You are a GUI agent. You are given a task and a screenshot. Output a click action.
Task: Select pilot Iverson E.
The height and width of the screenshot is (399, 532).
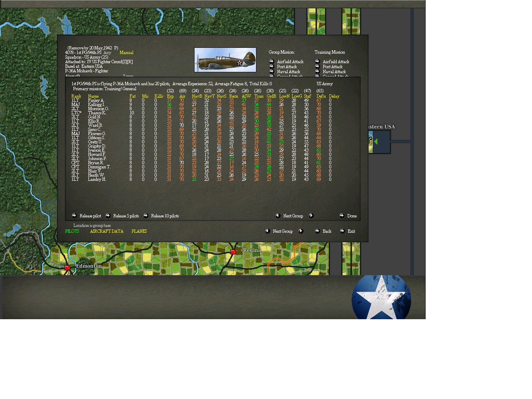(x=96, y=150)
